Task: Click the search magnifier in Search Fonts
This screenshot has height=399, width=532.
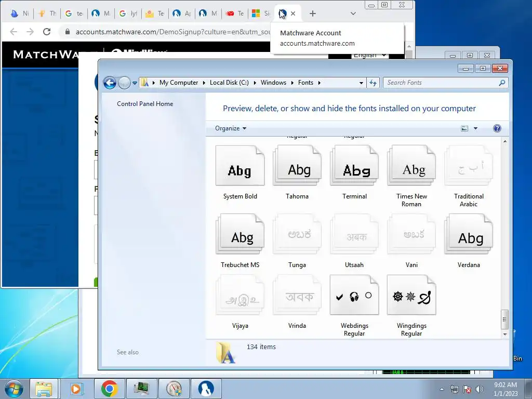Action: [x=502, y=83]
